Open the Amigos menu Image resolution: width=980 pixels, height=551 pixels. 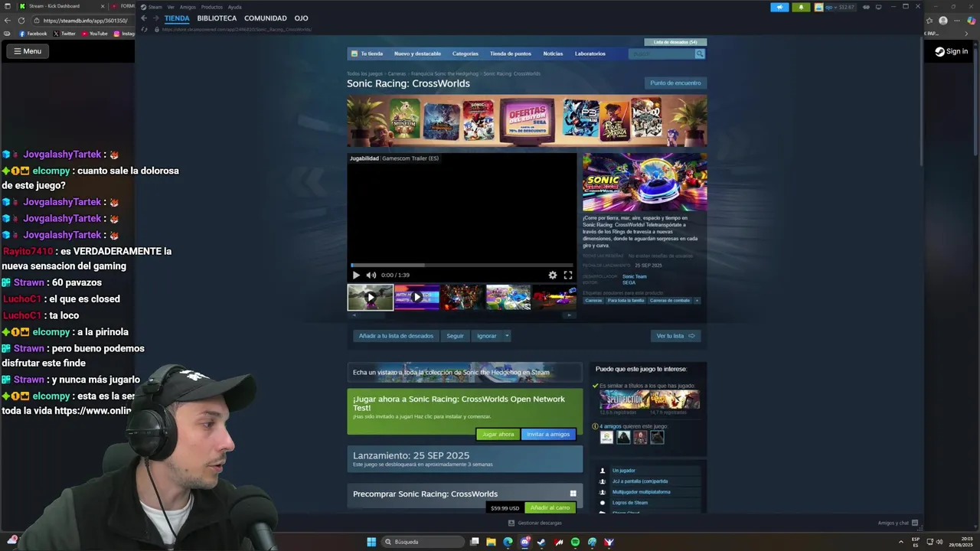tap(188, 7)
